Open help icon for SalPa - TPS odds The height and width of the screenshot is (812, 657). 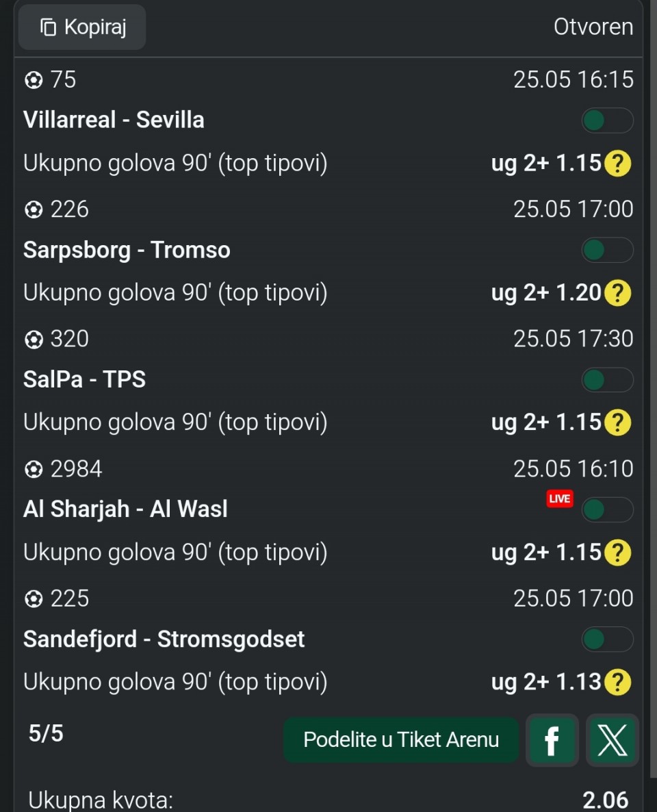coord(618,422)
